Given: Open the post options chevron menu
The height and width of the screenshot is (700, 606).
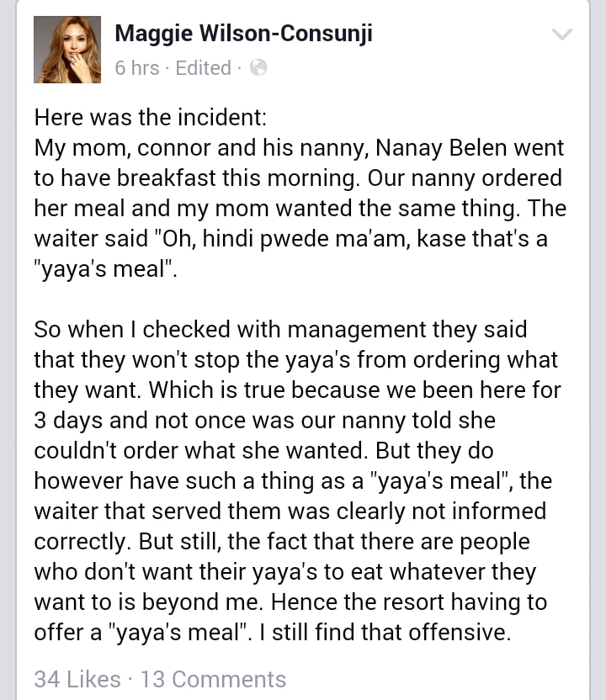Looking at the screenshot, I should tap(561, 34).
